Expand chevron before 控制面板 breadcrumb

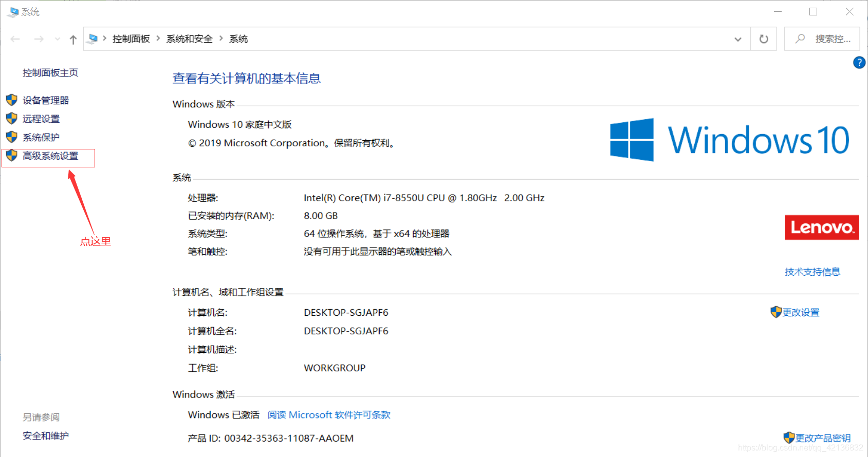click(104, 39)
